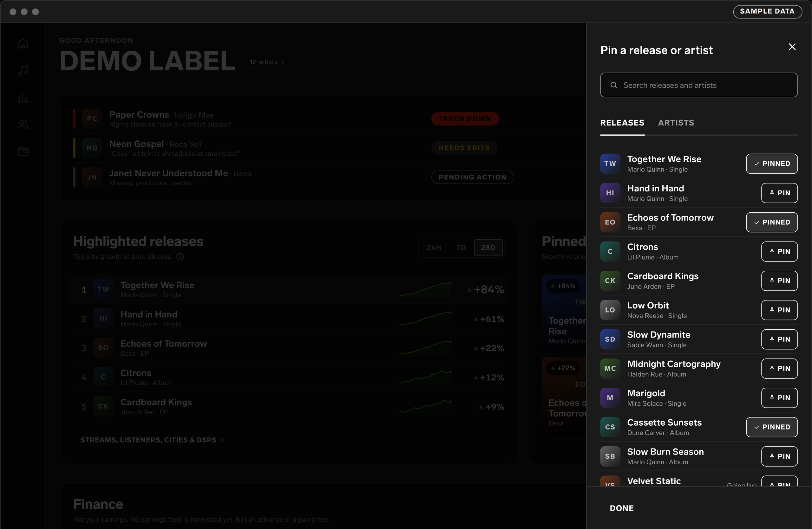The image size is (812, 529).
Task: Click the MC cover for Midnight Cartography
Action: point(610,368)
